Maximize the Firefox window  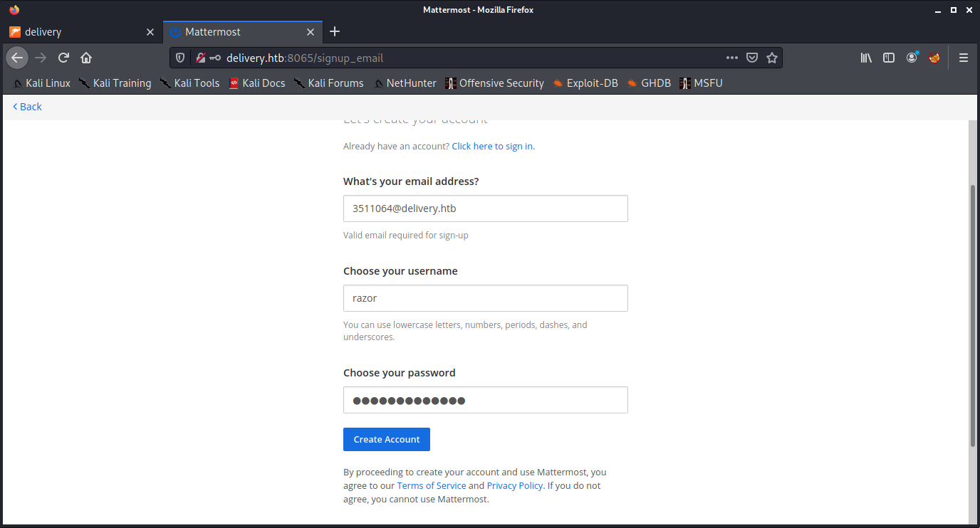coord(954,10)
